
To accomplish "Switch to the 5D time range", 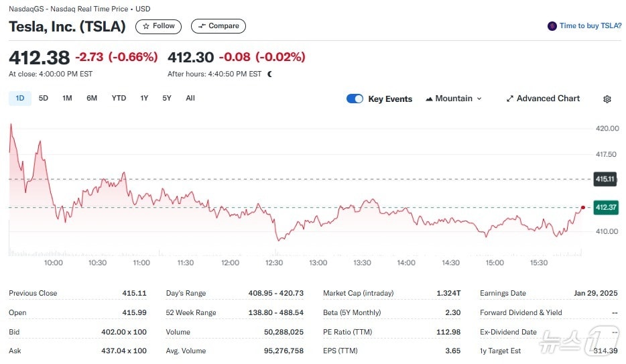I will click(x=44, y=99).
